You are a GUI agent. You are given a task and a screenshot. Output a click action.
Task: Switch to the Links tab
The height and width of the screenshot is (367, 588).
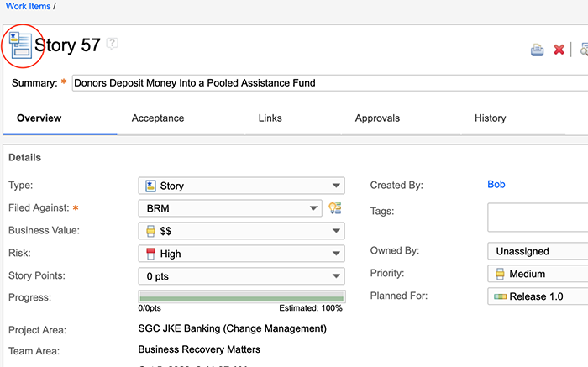click(270, 118)
